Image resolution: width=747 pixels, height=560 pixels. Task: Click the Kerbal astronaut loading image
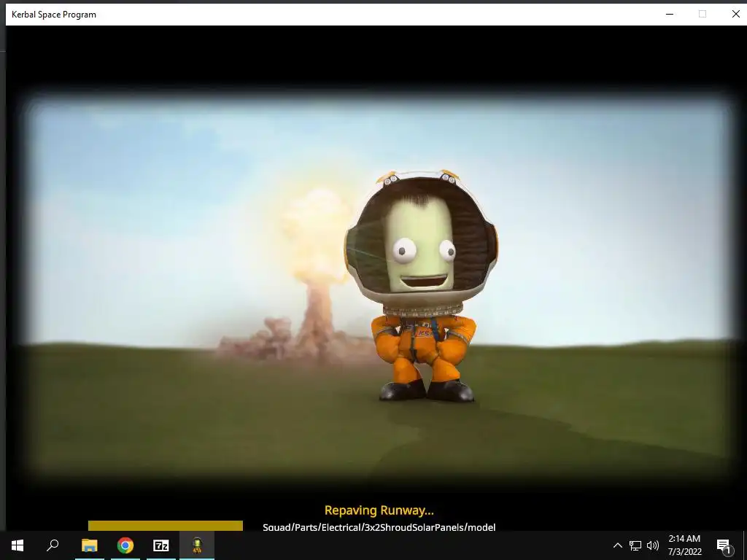tap(421, 286)
